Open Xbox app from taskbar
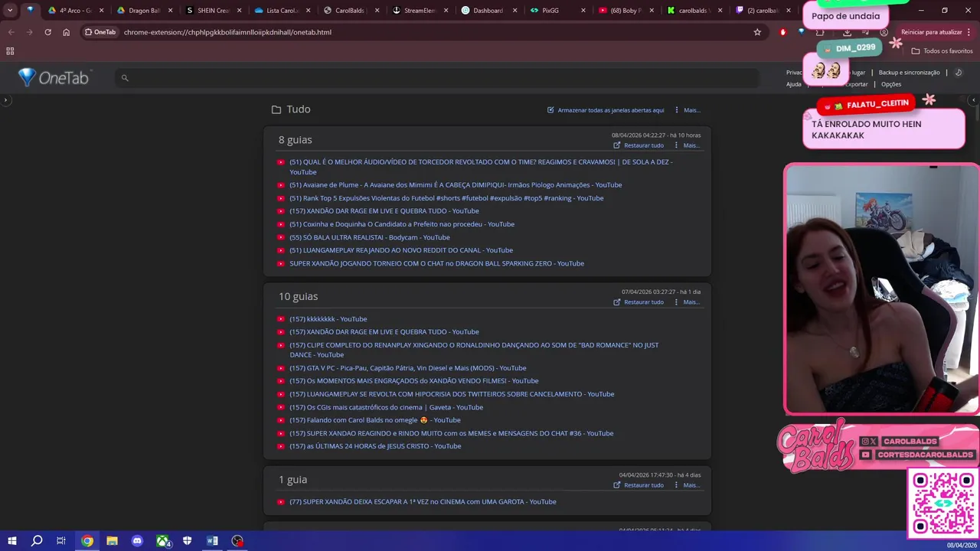This screenshot has width=980, height=551. [162, 541]
